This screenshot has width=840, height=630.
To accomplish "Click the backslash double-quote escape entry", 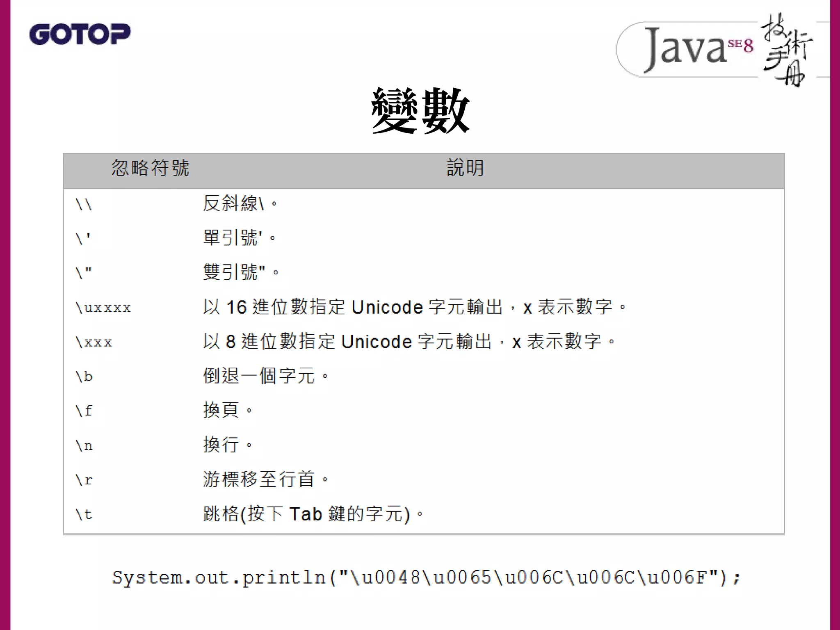I will click(84, 273).
